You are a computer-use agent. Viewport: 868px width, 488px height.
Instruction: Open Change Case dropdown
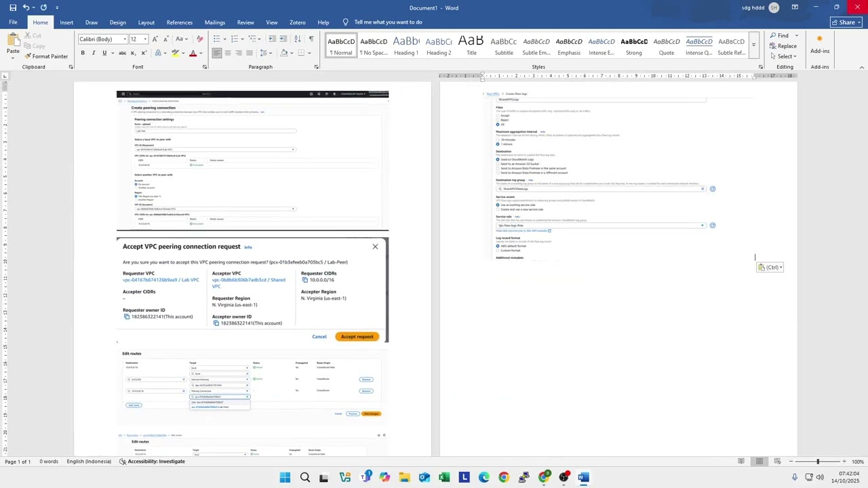pos(182,39)
